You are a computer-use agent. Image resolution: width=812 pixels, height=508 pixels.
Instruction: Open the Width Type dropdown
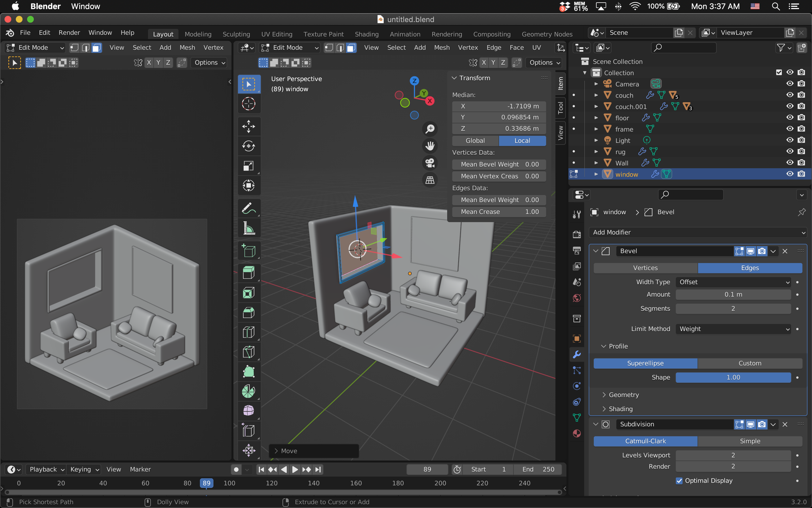(x=733, y=282)
